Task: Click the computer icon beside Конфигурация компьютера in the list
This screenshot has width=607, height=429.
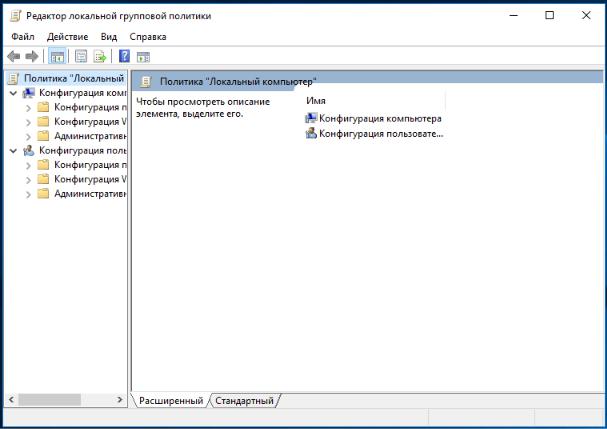Action: pos(311,118)
